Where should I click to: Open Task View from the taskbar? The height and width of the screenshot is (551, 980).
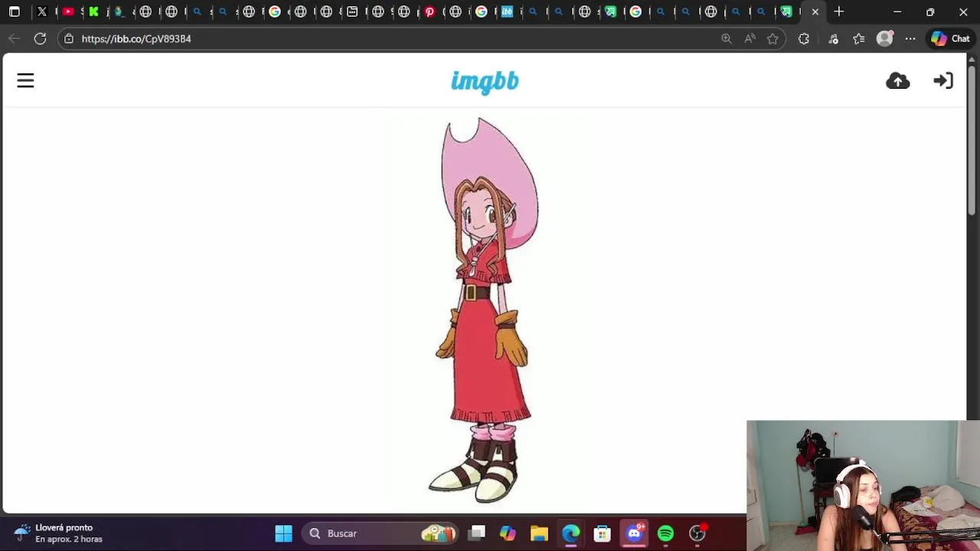(477, 533)
